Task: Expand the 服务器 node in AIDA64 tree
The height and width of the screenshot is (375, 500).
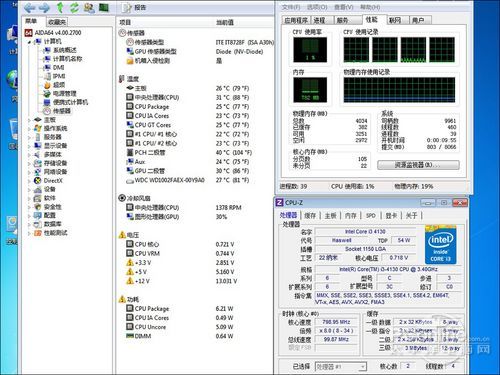Action: [x=29, y=137]
